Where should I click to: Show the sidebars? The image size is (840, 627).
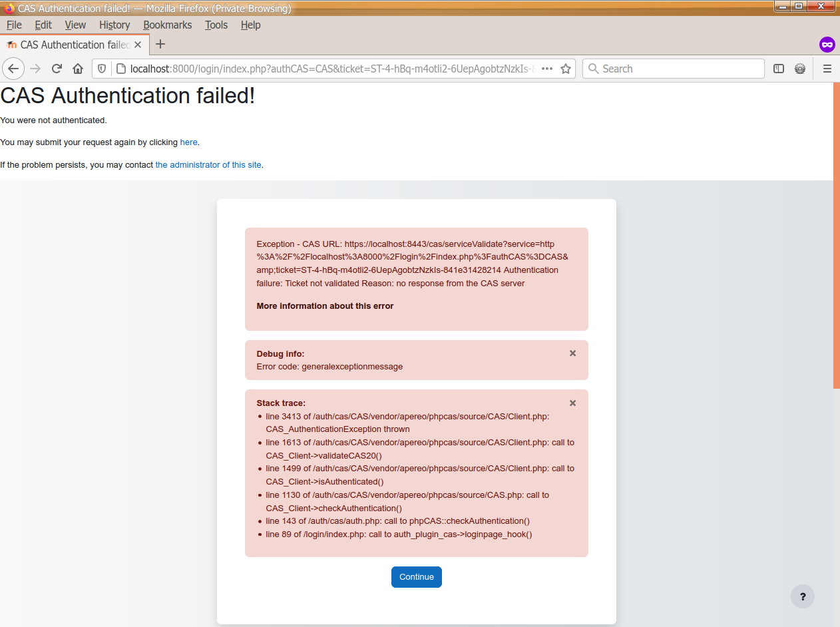(x=779, y=69)
